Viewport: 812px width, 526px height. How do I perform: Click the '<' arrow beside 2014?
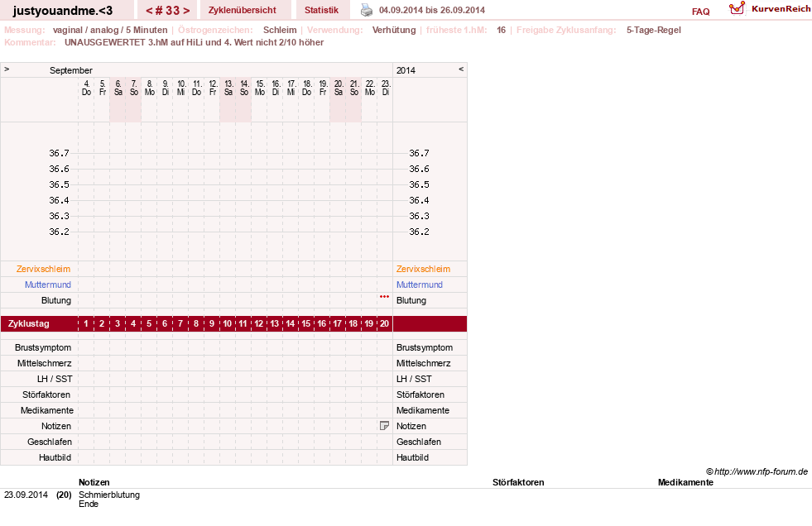pos(461,69)
